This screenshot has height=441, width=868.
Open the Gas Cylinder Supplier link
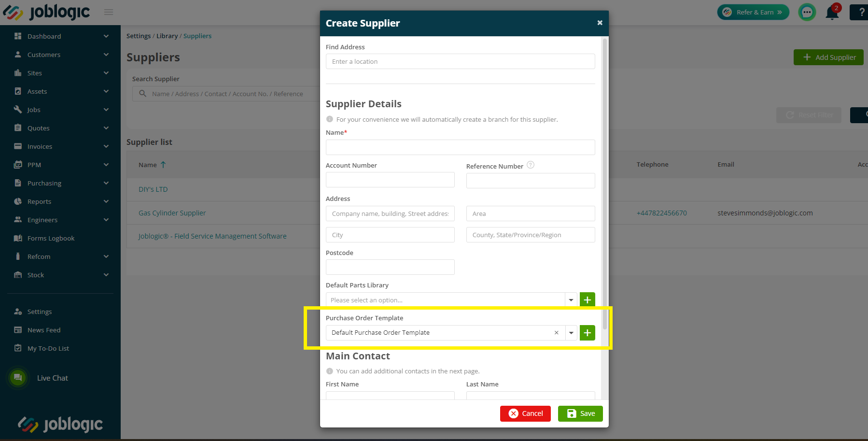172,213
